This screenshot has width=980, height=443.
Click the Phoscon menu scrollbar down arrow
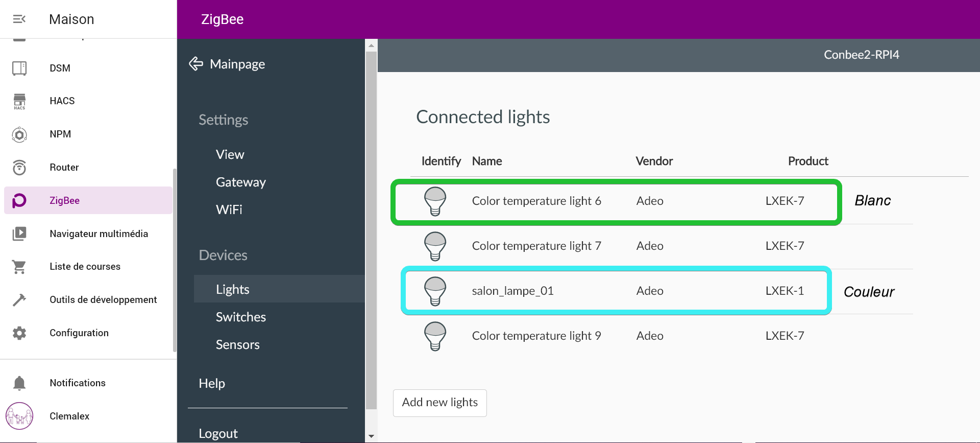371,436
